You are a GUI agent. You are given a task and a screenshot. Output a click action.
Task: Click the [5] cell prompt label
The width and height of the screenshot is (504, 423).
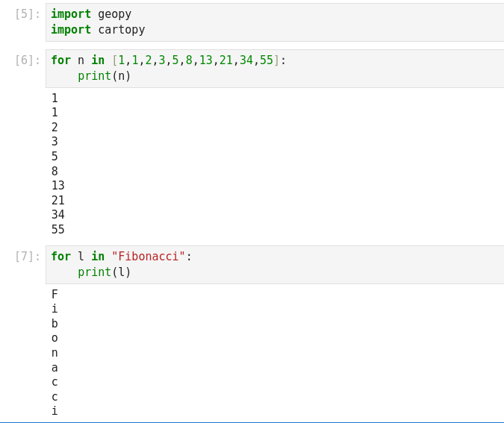click(28, 14)
